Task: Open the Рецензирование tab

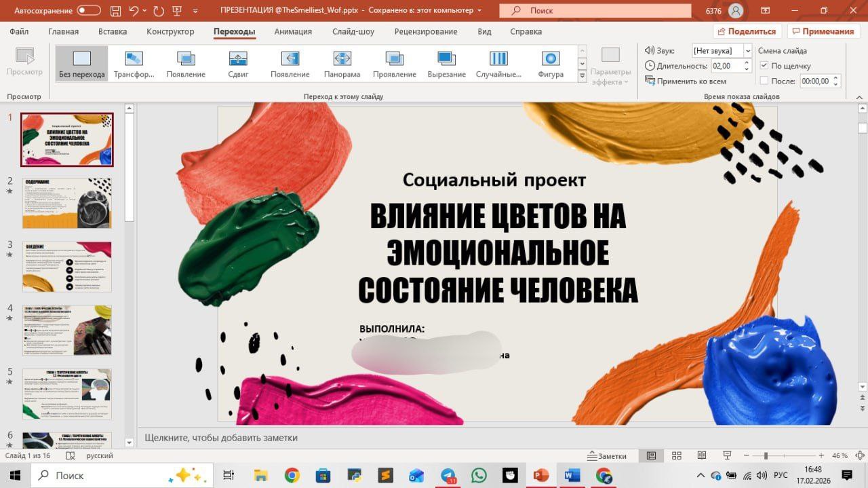Action: pos(426,31)
